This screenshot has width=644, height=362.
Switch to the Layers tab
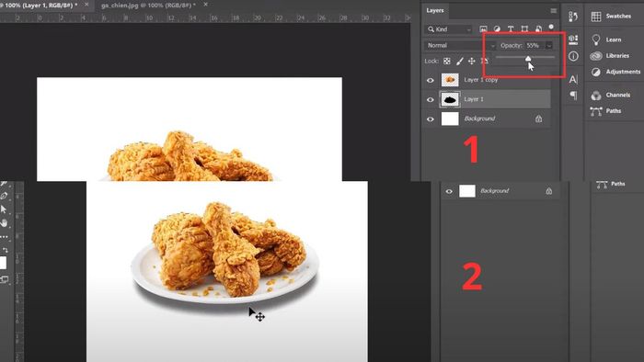tap(435, 11)
